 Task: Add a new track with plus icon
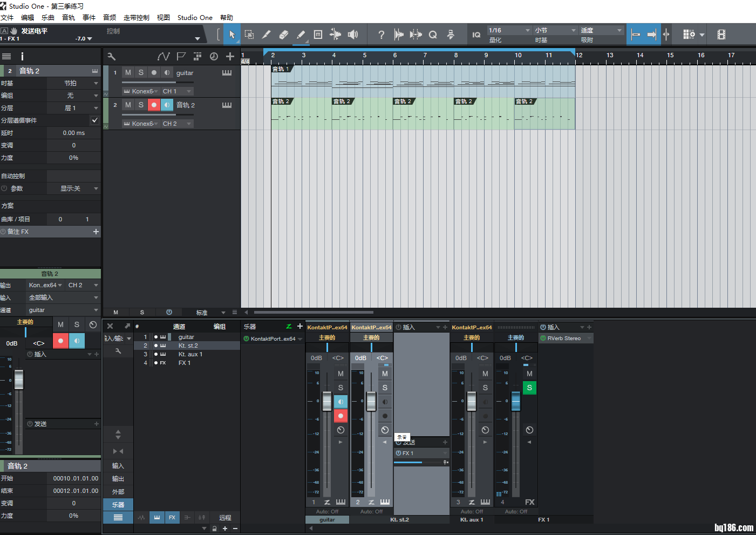pos(230,56)
